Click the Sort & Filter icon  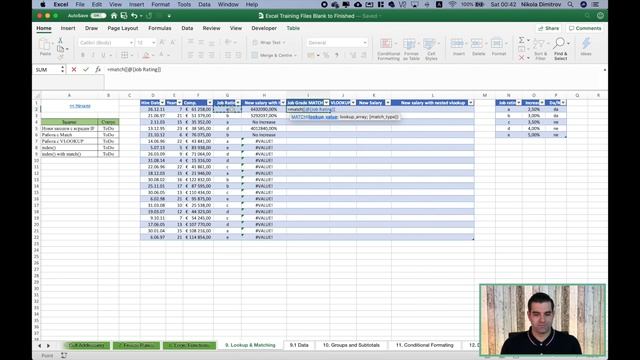click(x=540, y=49)
